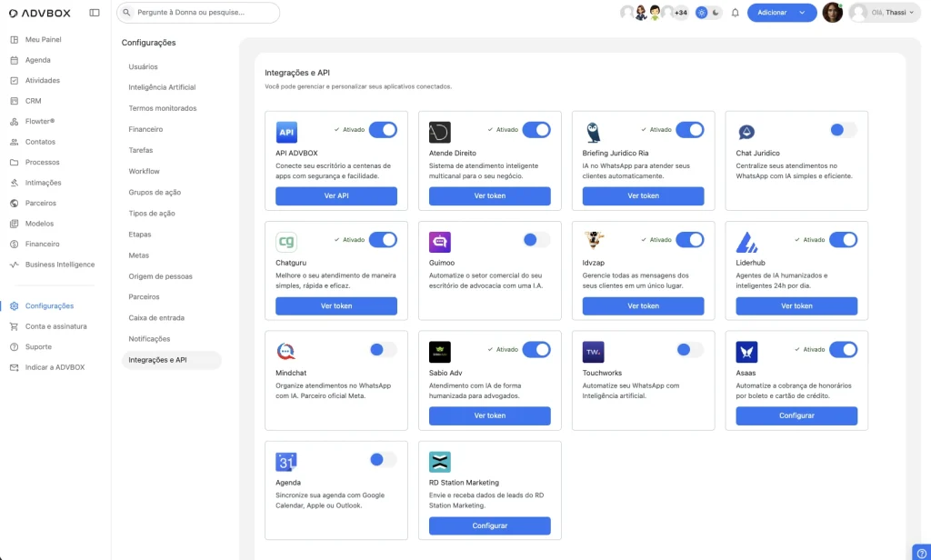Click the Guimoo purple icon
This screenshot has height=560, width=931.
(440, 242)
